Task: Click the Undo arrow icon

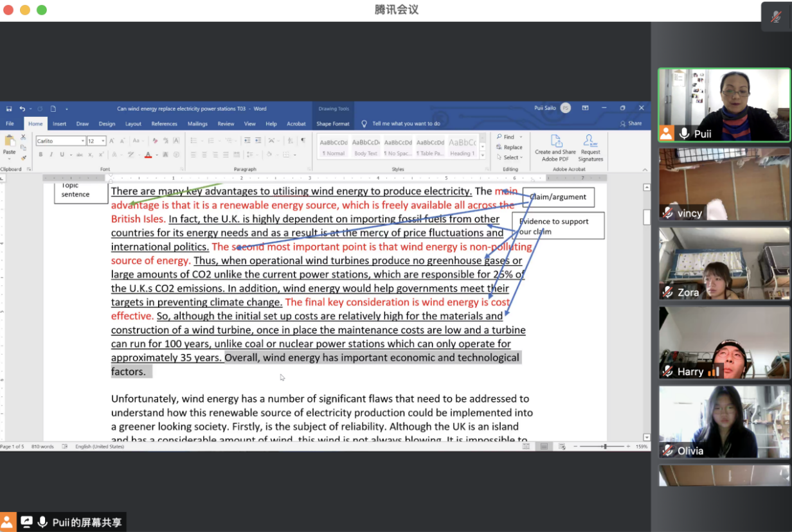Action: (22, 109)
